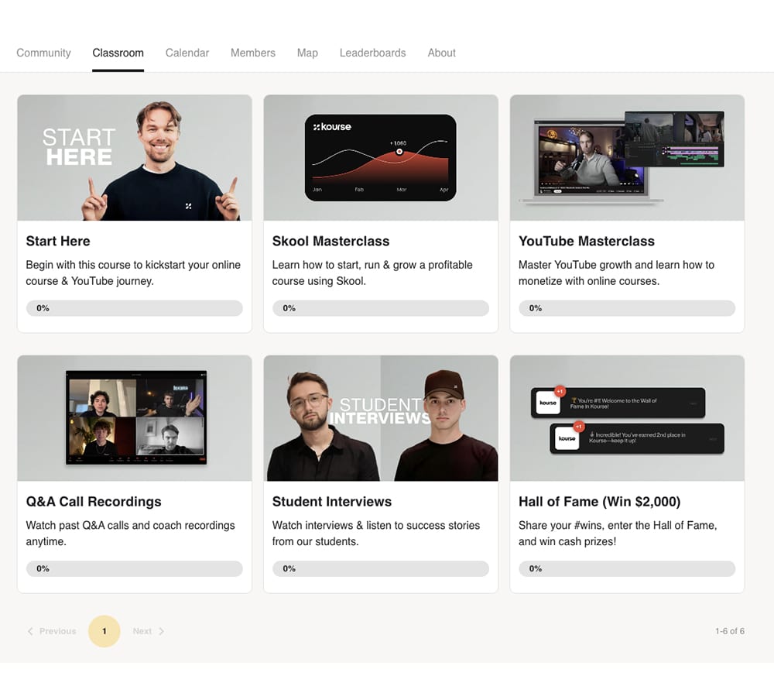Click the Q&A Call Recordings progress bar
The height and width of the screenshot is (700, 774).
(x=134, y=568)
